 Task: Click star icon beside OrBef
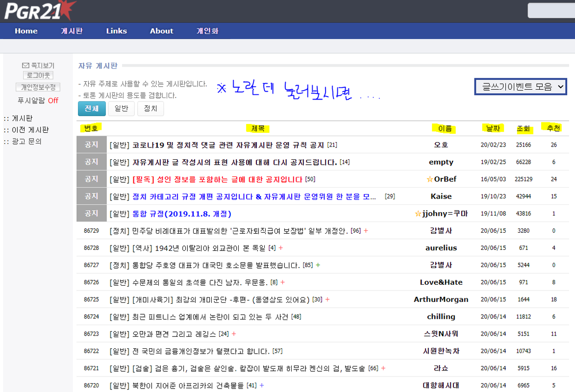coord(430,179)
